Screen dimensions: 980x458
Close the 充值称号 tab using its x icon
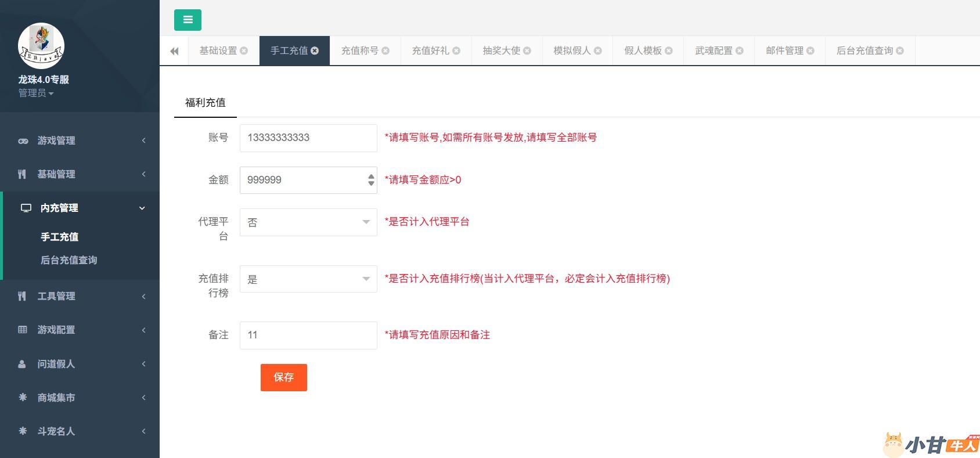point(385,51)
